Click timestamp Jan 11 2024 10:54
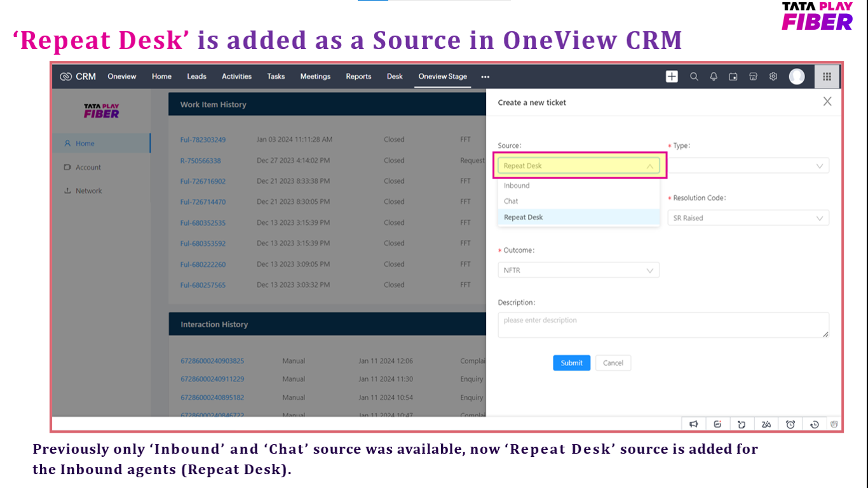 386,398
